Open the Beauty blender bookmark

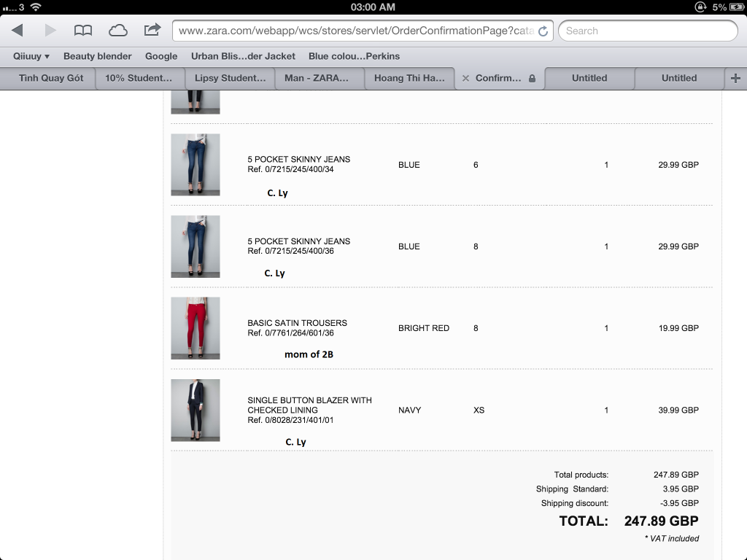(x=98, y=56)
